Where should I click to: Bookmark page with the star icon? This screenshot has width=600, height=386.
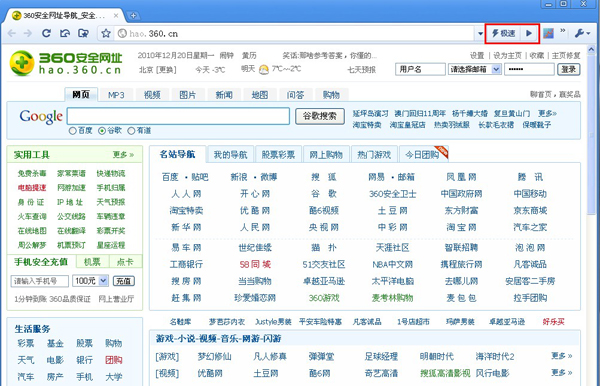click(x=106, y=34)
